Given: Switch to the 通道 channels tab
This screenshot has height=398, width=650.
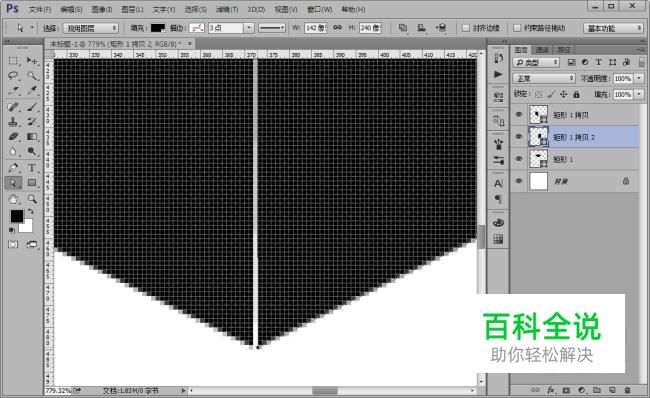Looking at the screenshot, I should click(542, 50).
